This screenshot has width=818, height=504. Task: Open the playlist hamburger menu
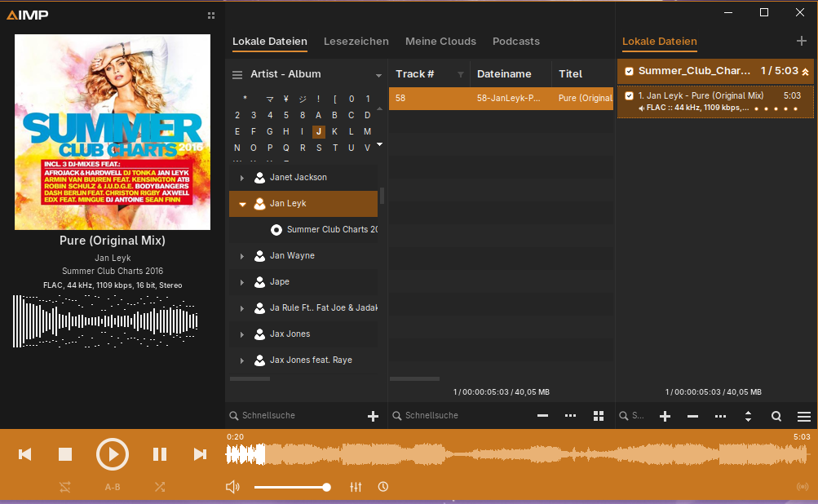pos(804,417)
